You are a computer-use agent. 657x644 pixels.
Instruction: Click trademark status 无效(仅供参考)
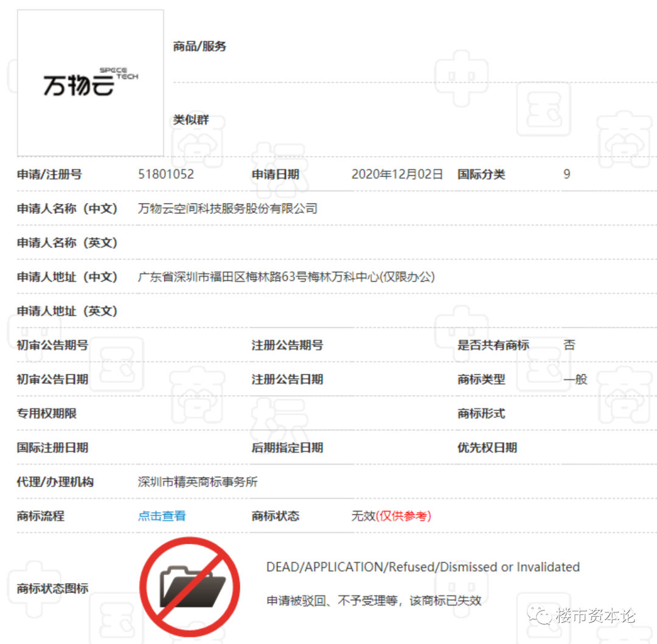click(x=391, y=516)
